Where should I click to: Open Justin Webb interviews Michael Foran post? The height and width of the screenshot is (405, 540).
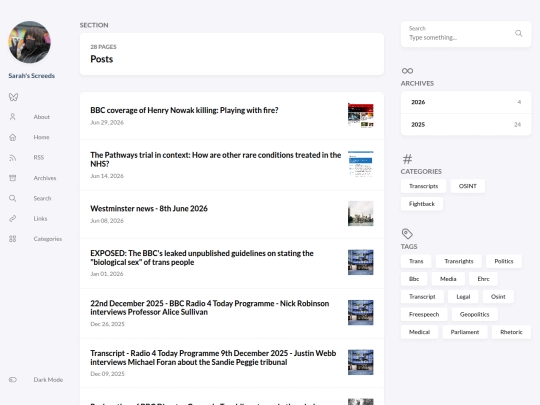click(x=213, y=357)
